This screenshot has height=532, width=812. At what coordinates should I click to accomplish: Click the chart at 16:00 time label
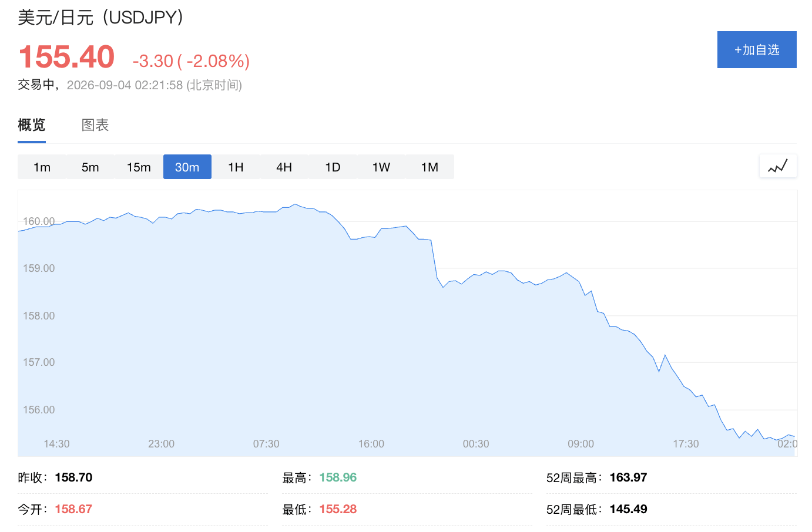tap(371, 444)
